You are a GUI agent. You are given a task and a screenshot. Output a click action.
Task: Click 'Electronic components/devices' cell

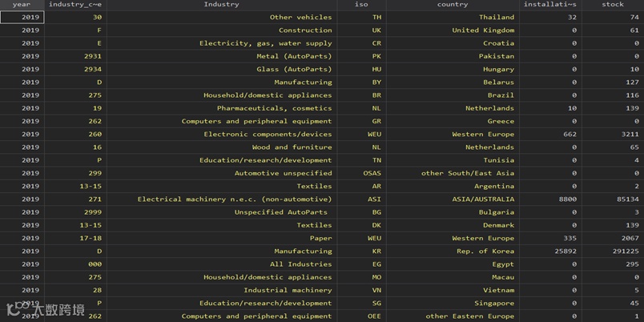click(222, 135)
